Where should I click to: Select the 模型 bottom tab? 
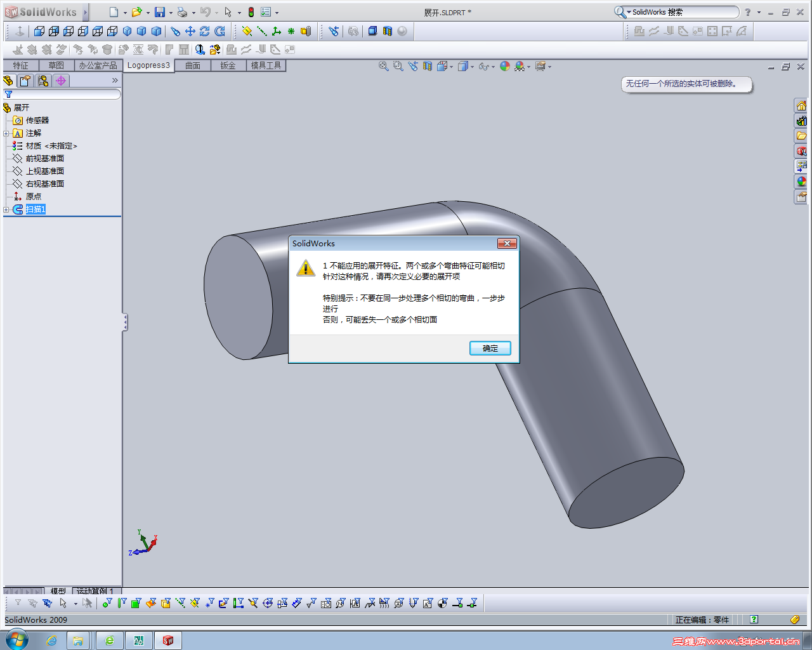tap(58, 591)
